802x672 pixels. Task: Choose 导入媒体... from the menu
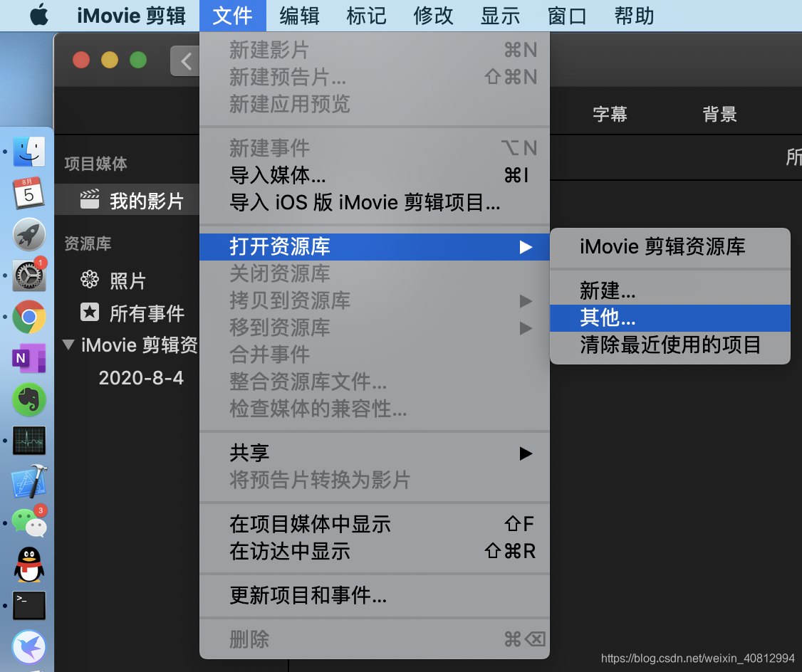point(375,175)
